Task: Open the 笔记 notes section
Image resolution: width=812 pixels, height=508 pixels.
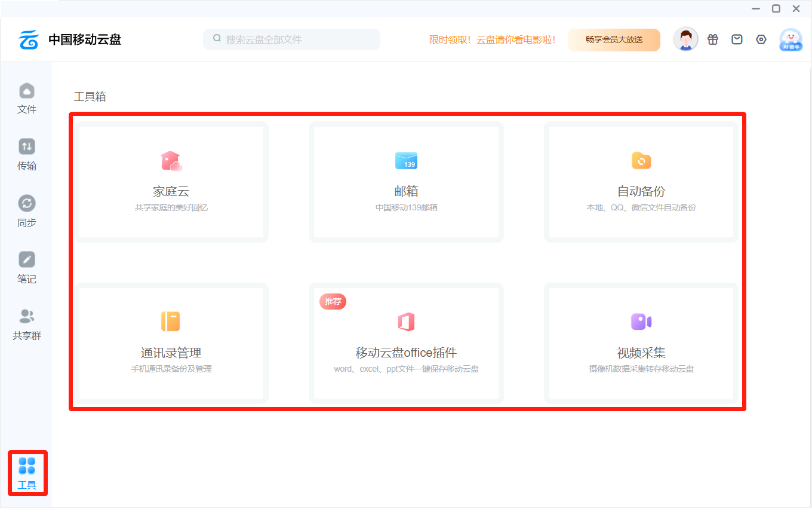Action: [27, 268]
